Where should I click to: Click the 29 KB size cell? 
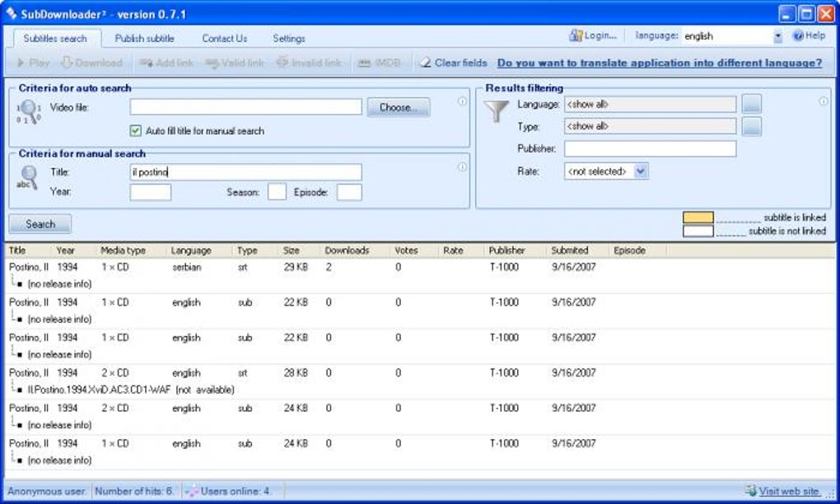pyautogui.click(x=296, y=267)
